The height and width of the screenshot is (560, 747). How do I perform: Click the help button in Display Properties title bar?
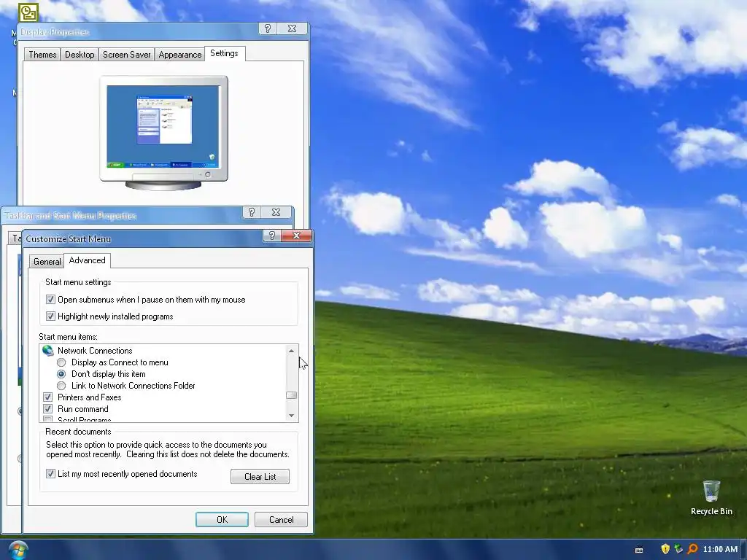(x=268, y=28)
